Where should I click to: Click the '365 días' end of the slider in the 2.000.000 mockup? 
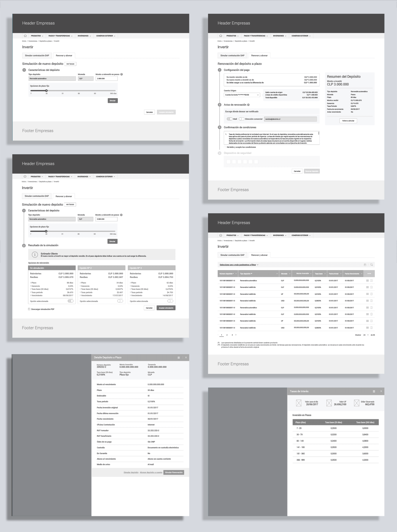coord(113,94)
